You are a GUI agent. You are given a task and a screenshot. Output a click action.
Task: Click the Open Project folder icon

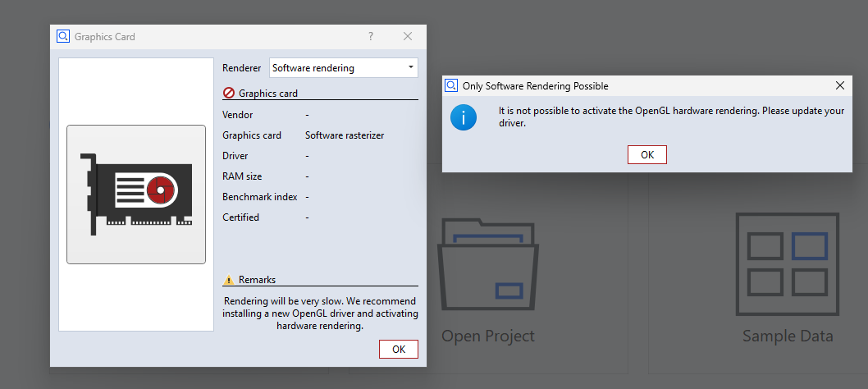[x=487, y=267]
